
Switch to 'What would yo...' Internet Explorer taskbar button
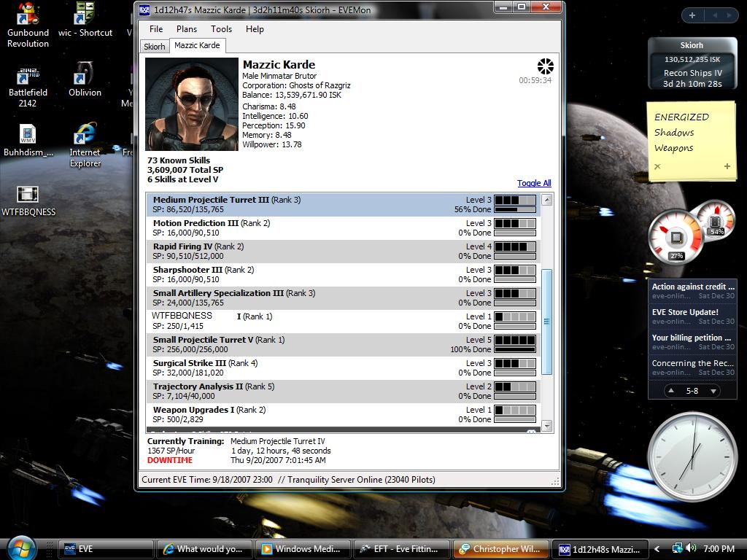pyautogui.click(x=205, y=549)
